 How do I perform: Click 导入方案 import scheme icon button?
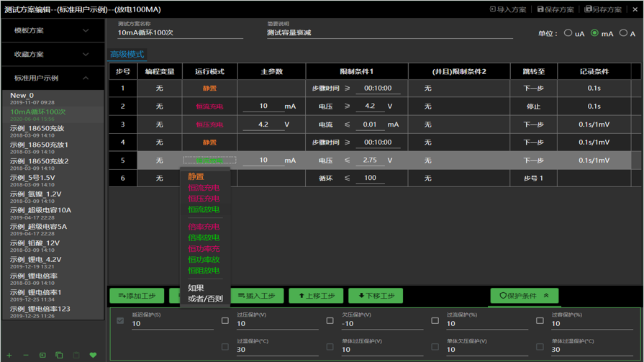pyautogui.click(x=508, y=9)
